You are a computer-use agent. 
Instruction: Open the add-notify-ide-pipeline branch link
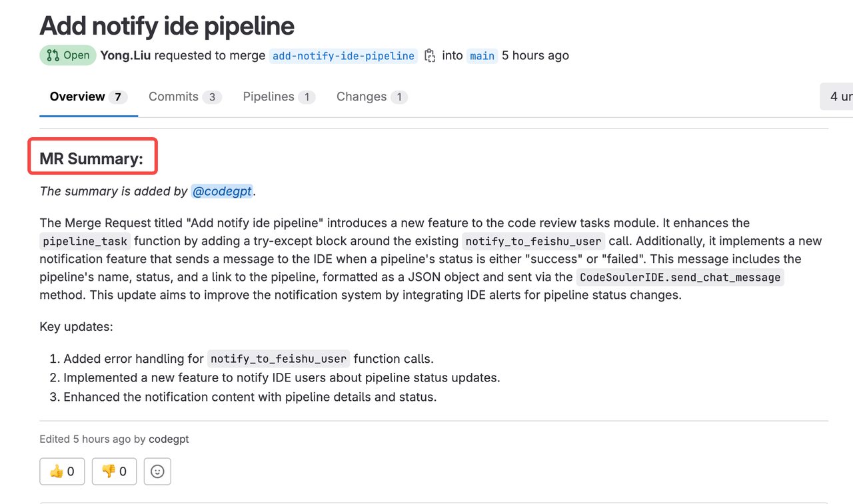(343, 56)
